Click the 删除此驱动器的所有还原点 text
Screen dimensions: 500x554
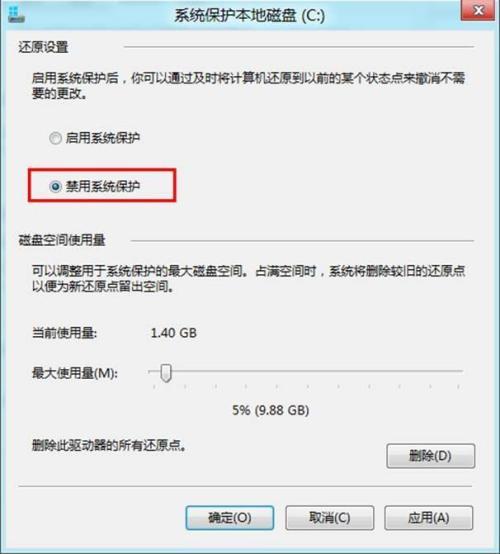pyautogui.click(x=109, y=445)
